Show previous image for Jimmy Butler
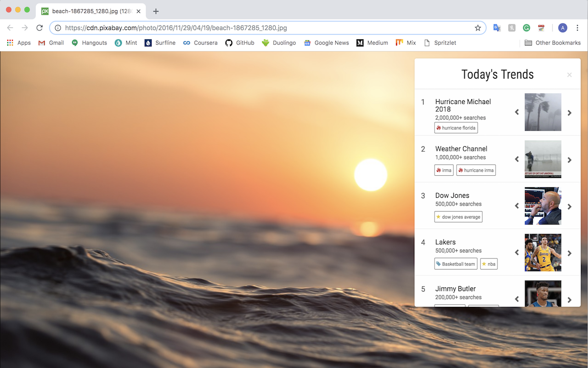The image size is (588, 368). tap(517, 299)
